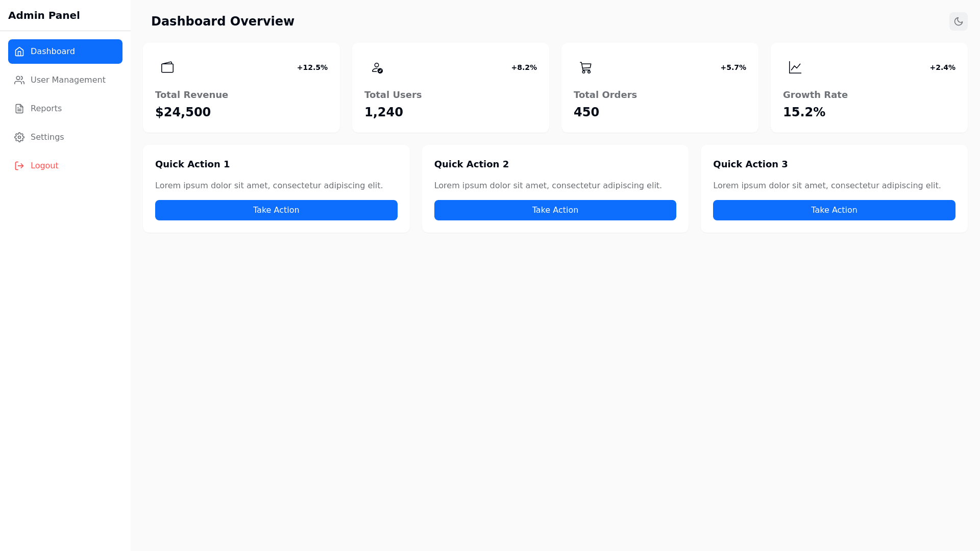Click the user-check icon on Total Users card
Image resolution: width=980 pixels, height=551 pixels.
(377, 67)
